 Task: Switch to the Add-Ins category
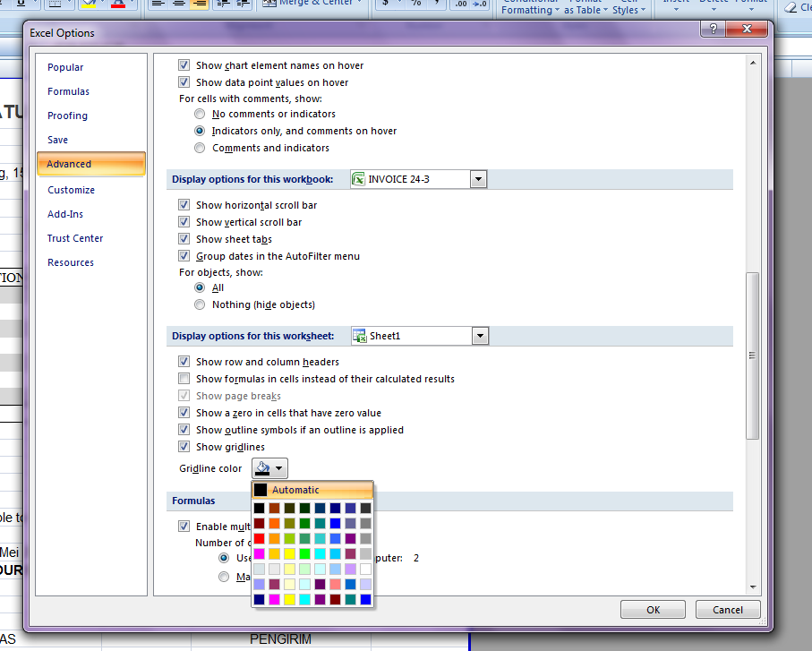[65, 214]
